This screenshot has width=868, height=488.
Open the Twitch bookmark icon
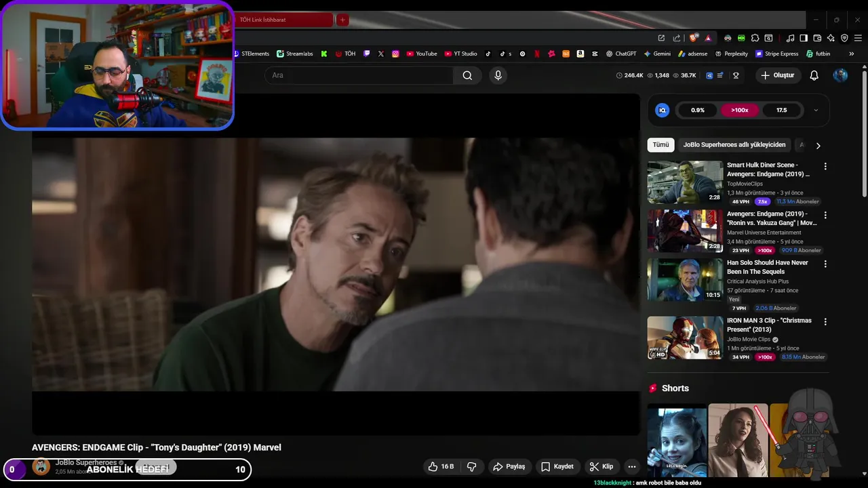point(367,54)
